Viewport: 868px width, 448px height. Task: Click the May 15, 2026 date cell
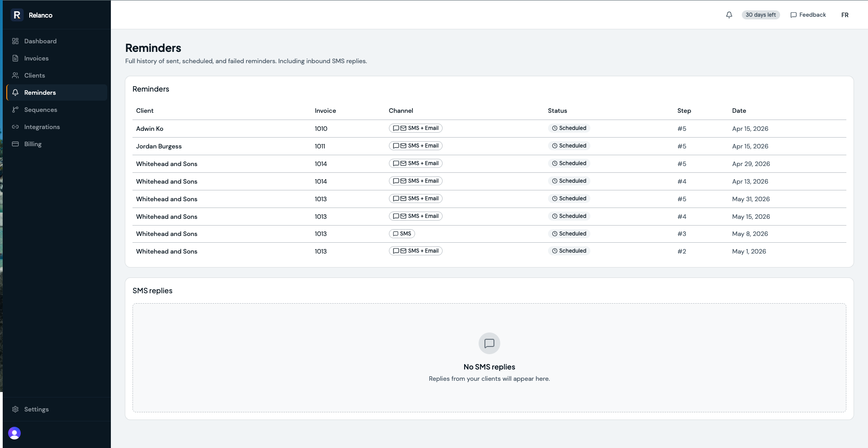pos(751,217)
